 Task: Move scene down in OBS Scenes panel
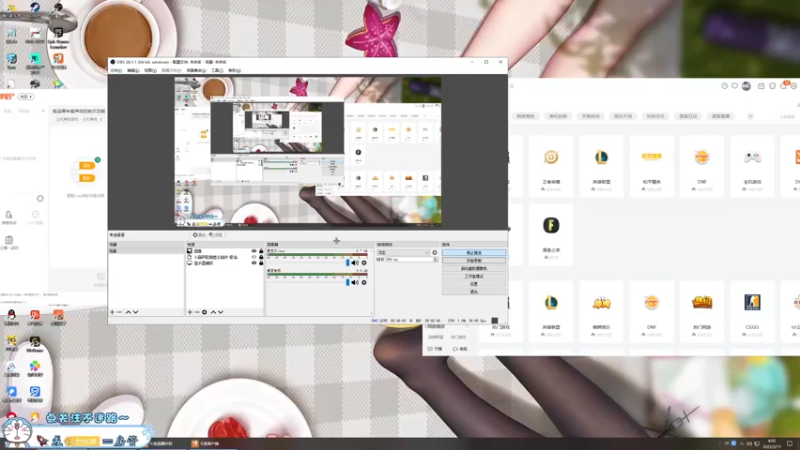(135, 312)
